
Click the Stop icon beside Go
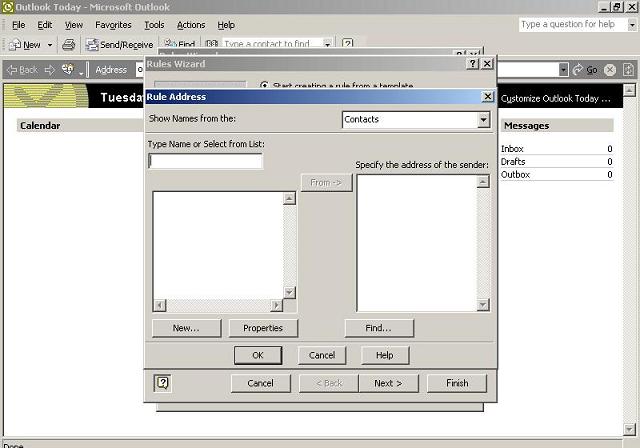(x=610, y=70)
